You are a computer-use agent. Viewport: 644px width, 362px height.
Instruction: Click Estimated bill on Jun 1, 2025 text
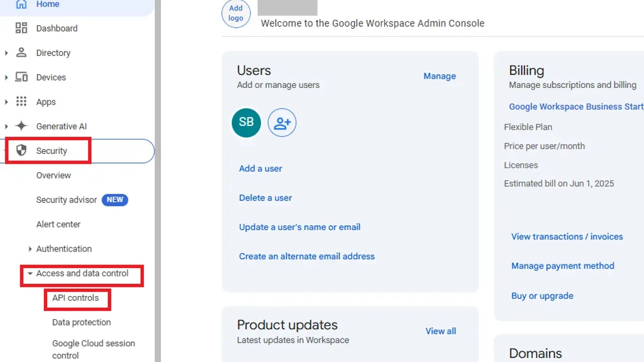tap(559, 183)
